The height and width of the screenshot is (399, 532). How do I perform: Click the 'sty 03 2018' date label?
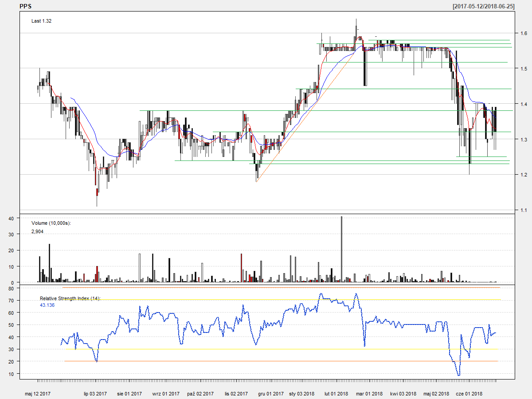point(301,394)
